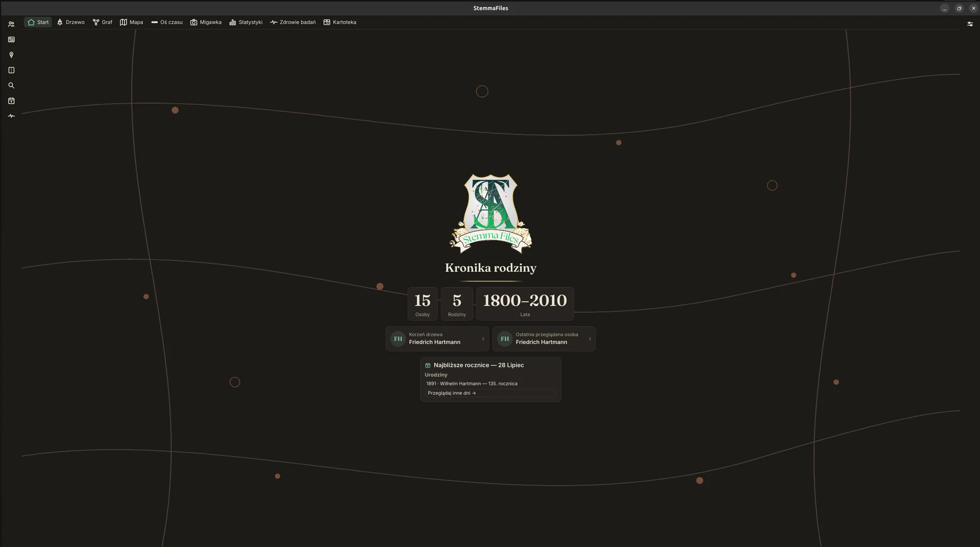Toggle the split panel sidebar icon
Image resolution: width=980 pixels, height=547 pixels.
click(x=11, y=70)
